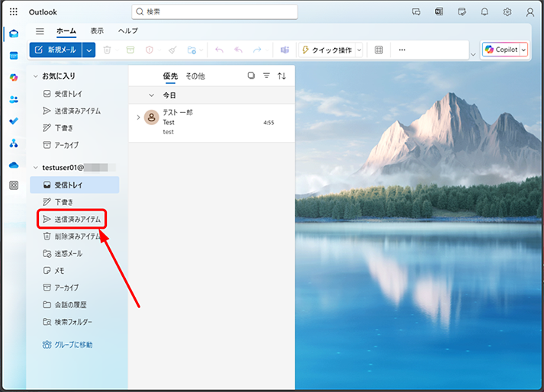Open the more options ellipsis in toolbar
Screen dimensions: 544x392
coord(402,50)
